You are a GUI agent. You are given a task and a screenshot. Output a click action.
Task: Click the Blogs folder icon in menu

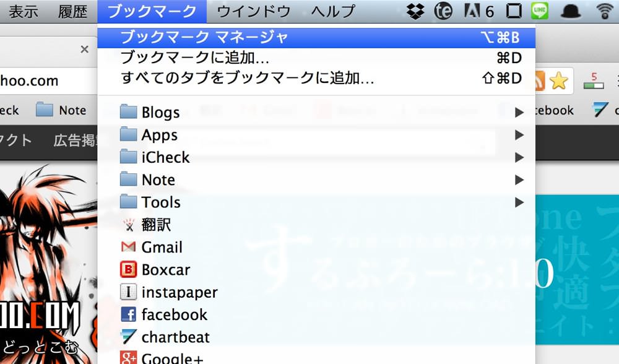coord(128,111)
